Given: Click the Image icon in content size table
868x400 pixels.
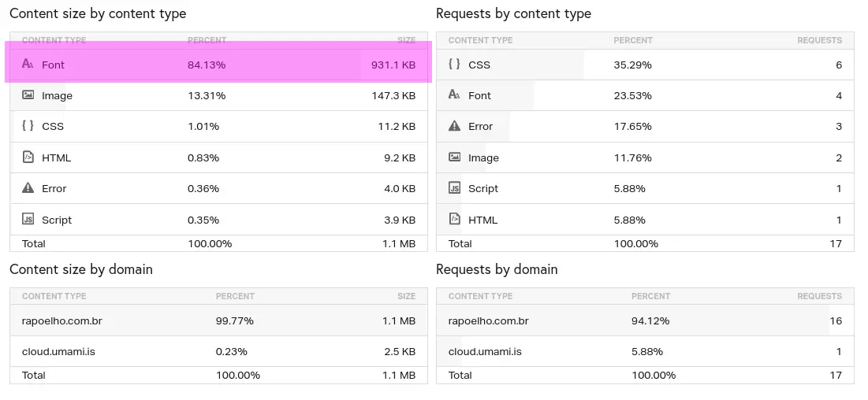Looking at the screenshot, I should pos(28,95).
